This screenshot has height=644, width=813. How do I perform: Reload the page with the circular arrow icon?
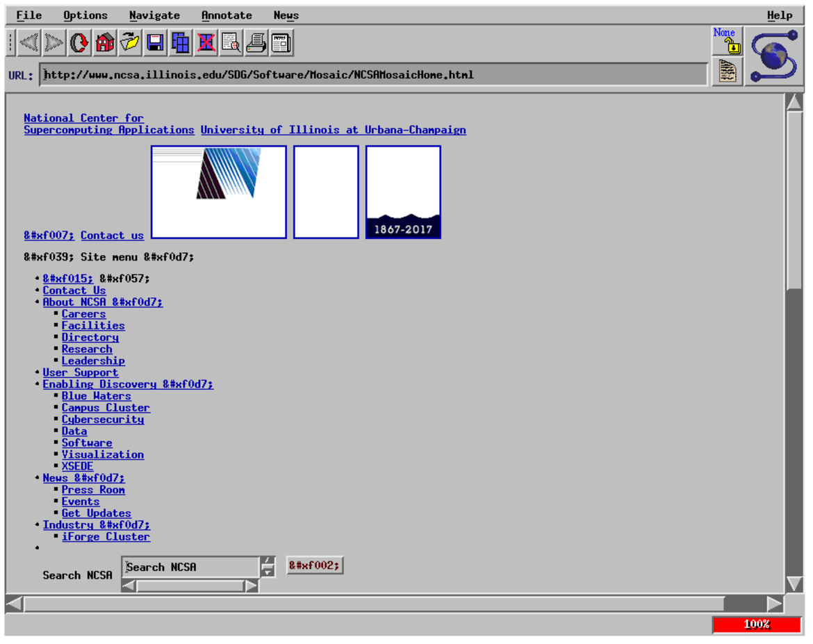[79, 42]
